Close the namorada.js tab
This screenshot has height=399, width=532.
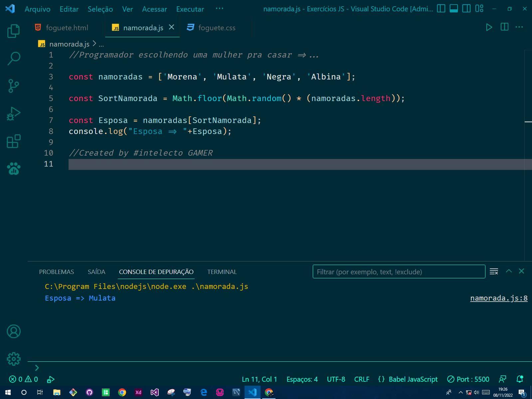(171, 27)
